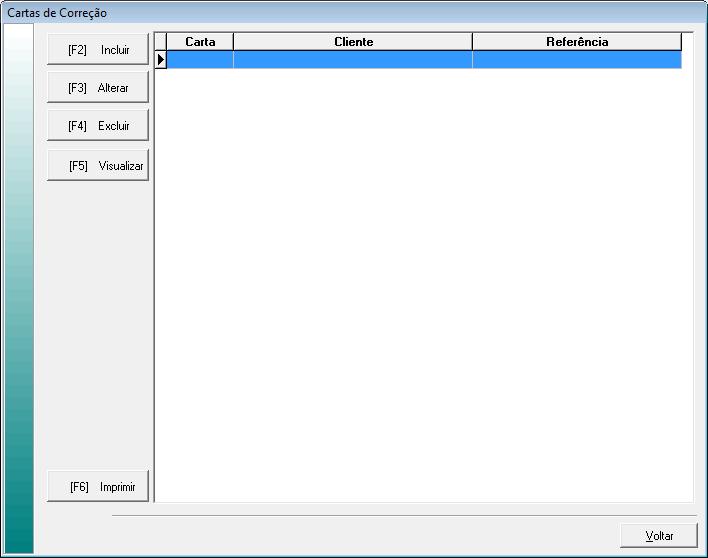This screenshot has width=708, height=558.
Task: Click the divider between Cliente and Referência headers
Action: [472, 42]
